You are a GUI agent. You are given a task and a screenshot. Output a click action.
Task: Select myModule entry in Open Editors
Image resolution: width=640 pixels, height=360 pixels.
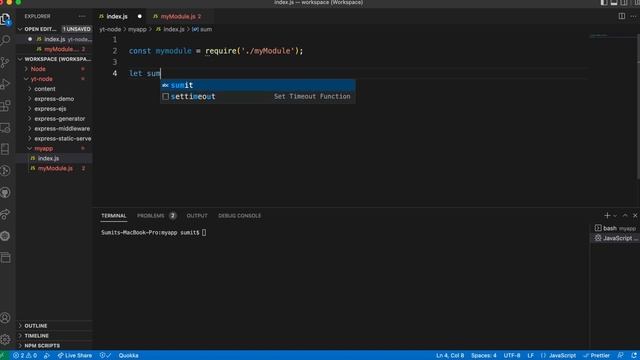(x=54, y=49)
